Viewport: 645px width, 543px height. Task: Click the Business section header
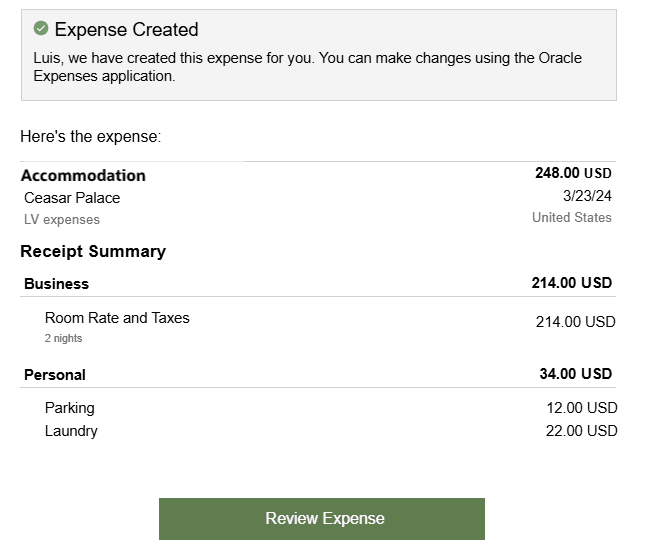[56, 284]
